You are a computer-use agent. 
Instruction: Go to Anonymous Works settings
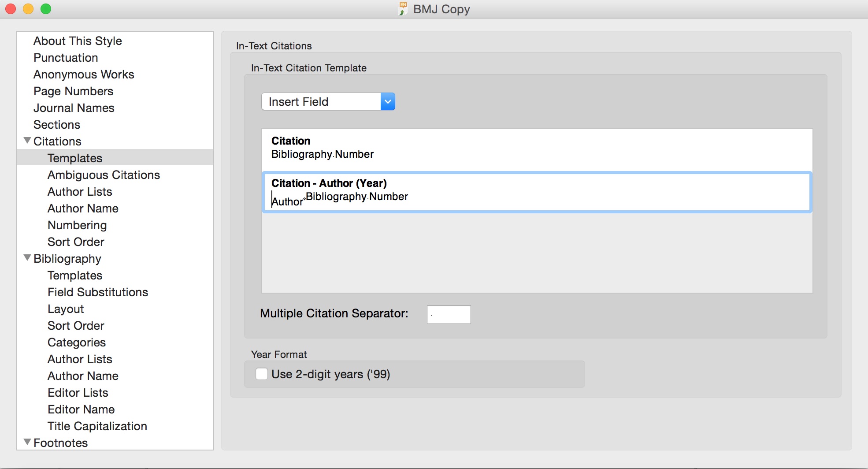pyautogui.click(x=84, y=74)
